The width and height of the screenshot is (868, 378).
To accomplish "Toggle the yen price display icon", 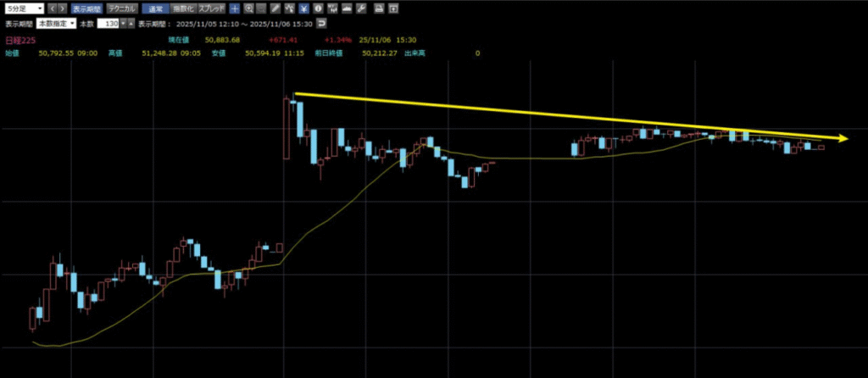I will 303,8.
